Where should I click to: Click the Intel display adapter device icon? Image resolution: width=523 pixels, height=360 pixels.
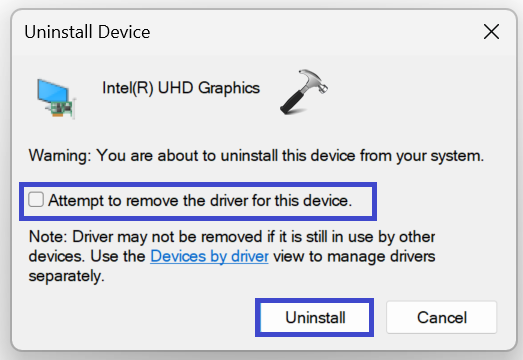(x=56, y=98)
